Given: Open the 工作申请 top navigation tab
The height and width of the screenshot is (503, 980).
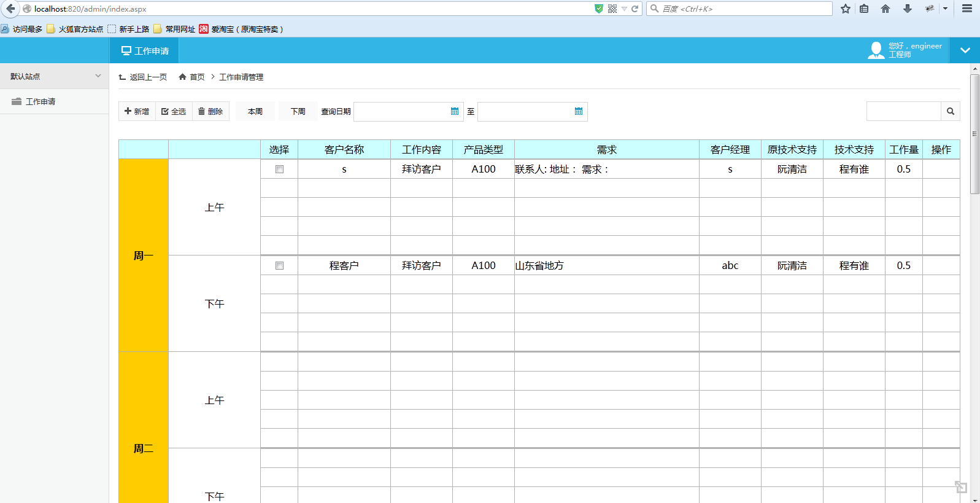Looking at the screenshot, I should [145, 50].
